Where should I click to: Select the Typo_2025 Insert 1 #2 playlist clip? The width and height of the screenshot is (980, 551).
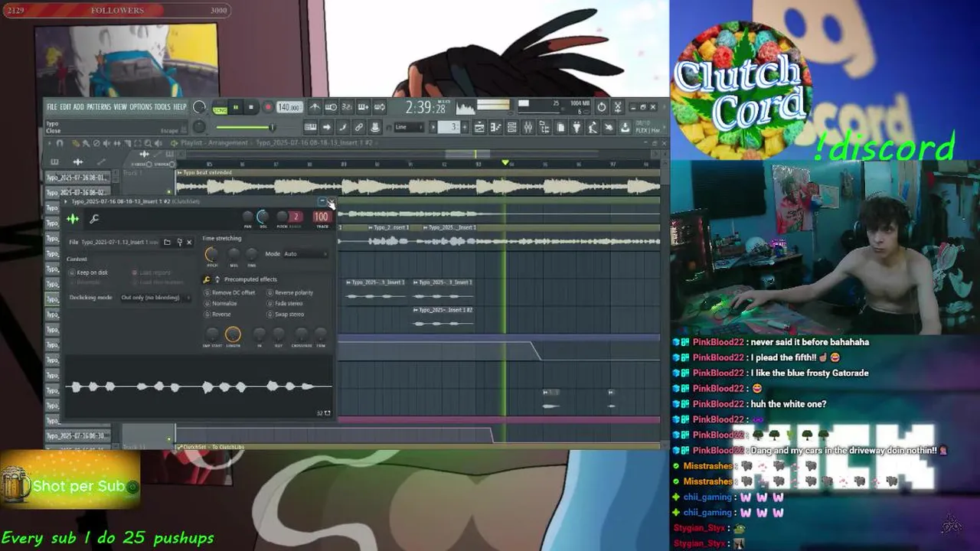(443, 317)
